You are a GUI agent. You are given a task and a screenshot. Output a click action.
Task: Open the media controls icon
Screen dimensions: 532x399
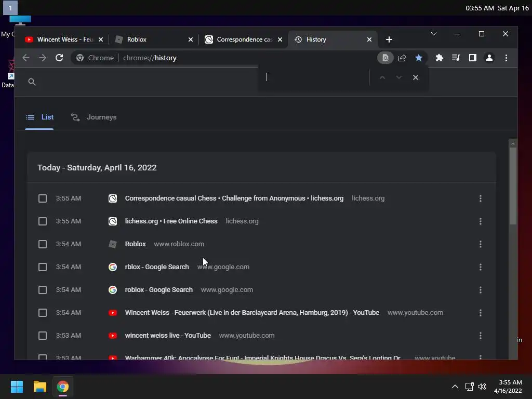(456, 58)
